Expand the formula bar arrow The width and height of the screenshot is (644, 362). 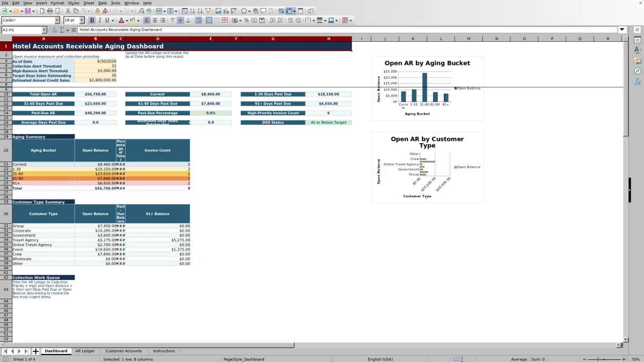pyautogui.click(x=622, y=29)
